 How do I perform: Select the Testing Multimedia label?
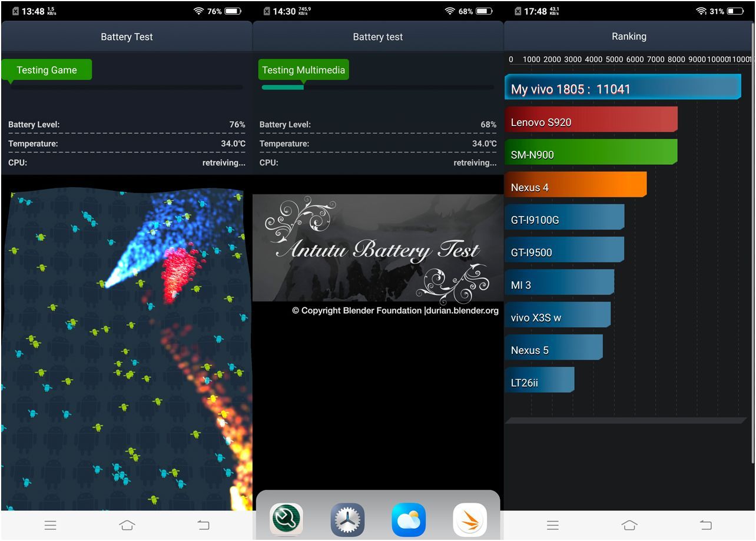coord(303,70)
